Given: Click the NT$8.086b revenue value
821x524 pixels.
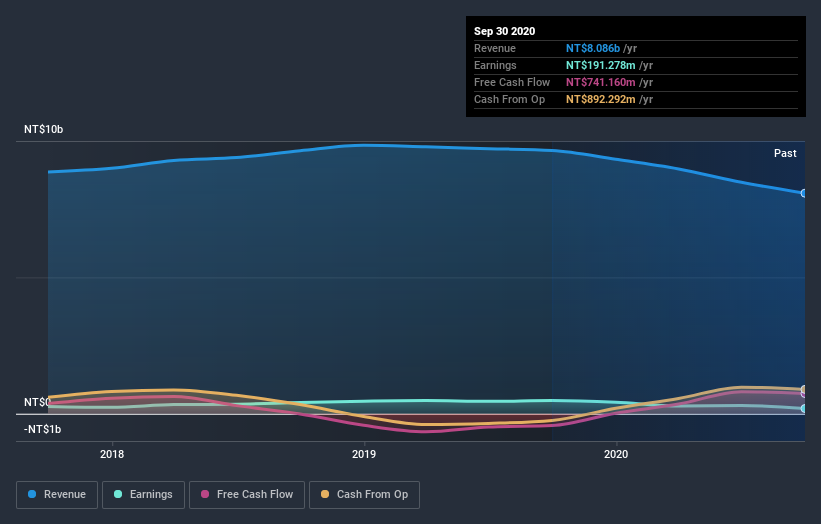Looking at the screenshot, I should [x=593, y=48].
